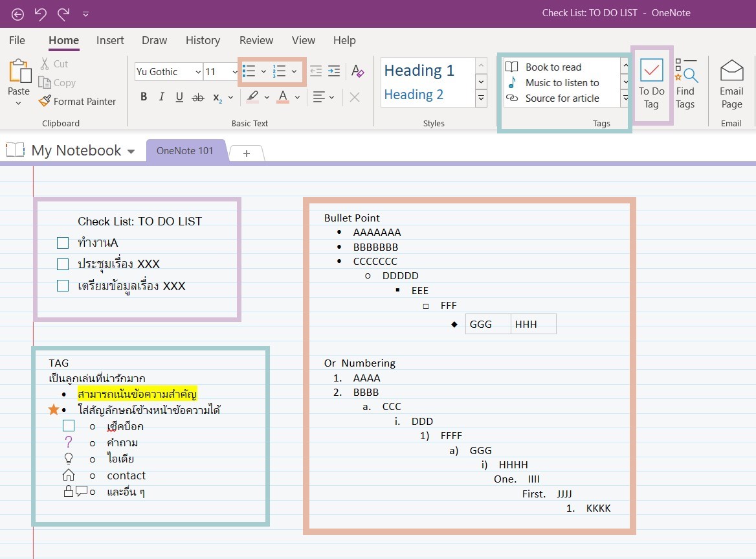The image size is (756, 559).
Task: Open the Review ribbon tab
Action: (x=256, y=40)
